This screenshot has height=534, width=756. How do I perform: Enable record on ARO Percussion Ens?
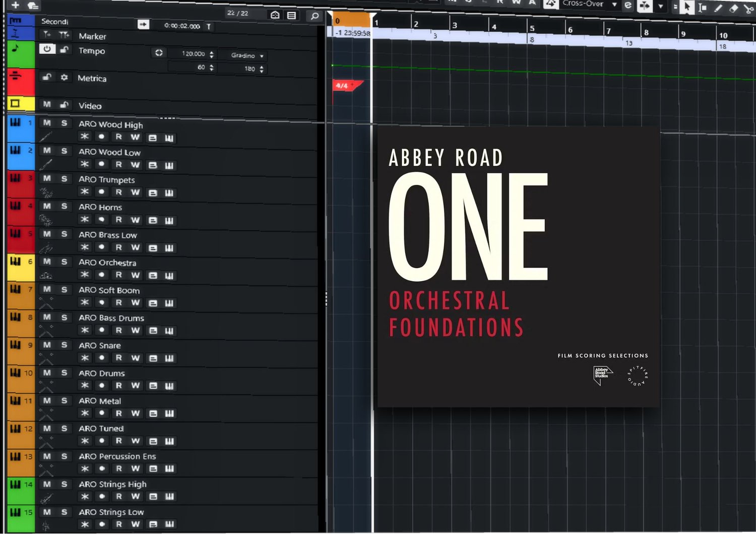tap(101, 469)
